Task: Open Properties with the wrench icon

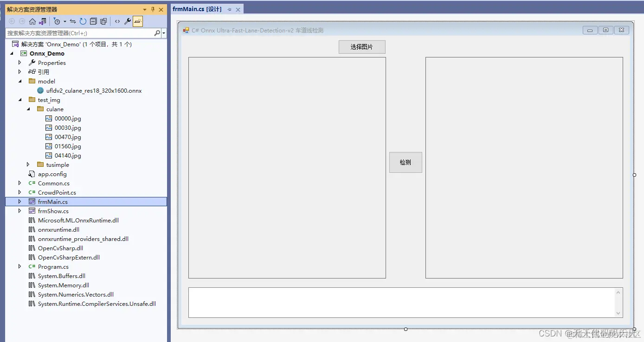Action: (x=128, y=21)
